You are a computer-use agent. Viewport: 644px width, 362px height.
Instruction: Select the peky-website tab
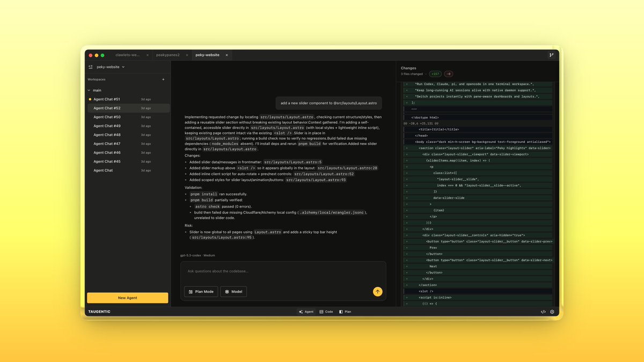coord(207,55)
